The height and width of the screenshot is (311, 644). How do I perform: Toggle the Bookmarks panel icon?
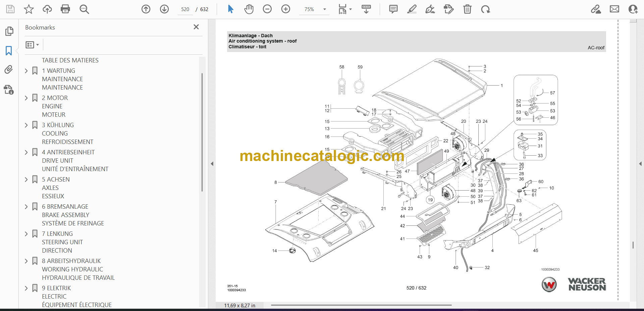click(9, 51)
